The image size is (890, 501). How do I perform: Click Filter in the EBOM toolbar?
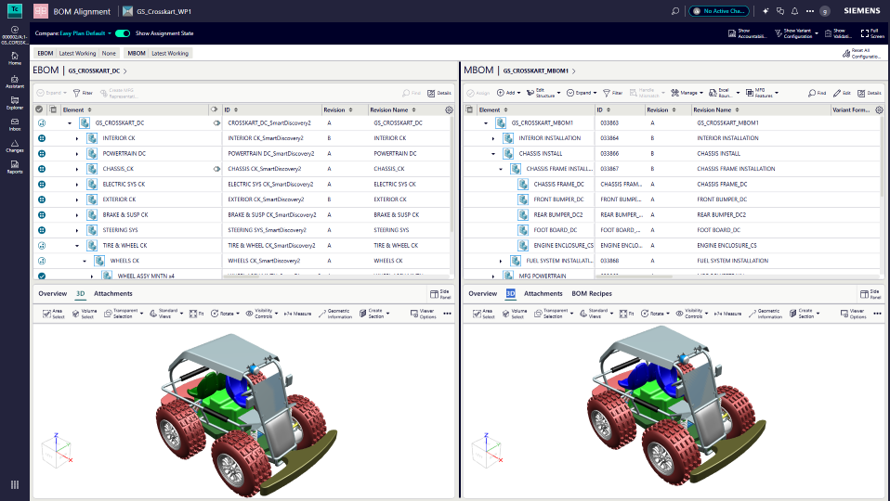point(83,93)
